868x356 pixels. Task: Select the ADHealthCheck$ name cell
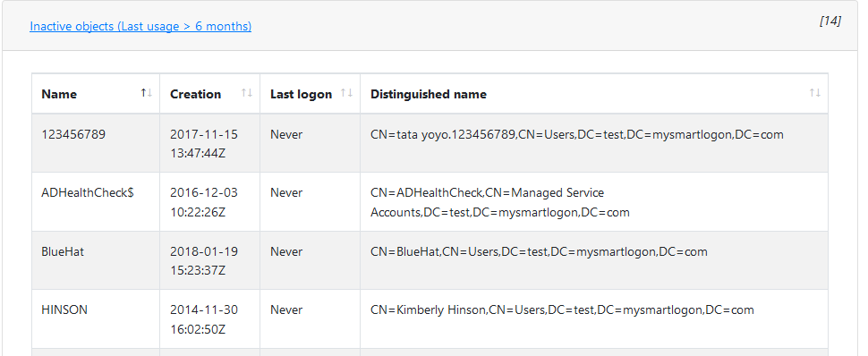coord(96,202)
